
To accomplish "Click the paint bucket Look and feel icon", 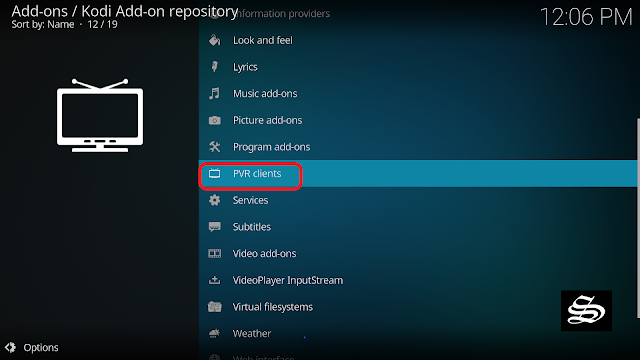I will 215,40.
